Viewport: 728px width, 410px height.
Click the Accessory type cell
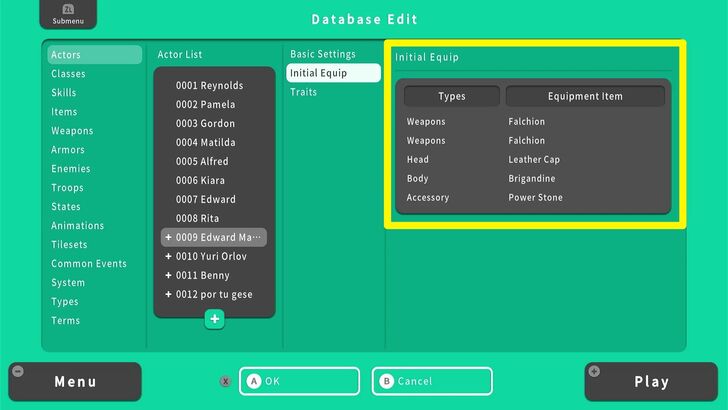[428, 198]
